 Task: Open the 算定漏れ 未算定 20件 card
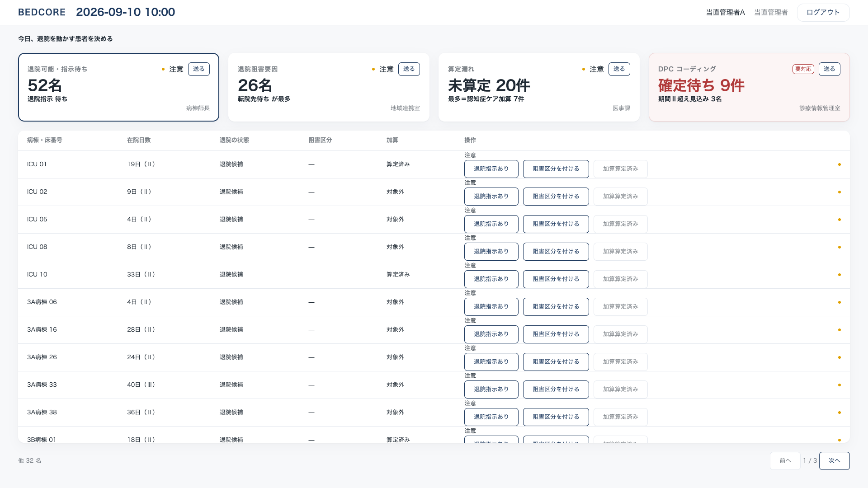(539, 87)
